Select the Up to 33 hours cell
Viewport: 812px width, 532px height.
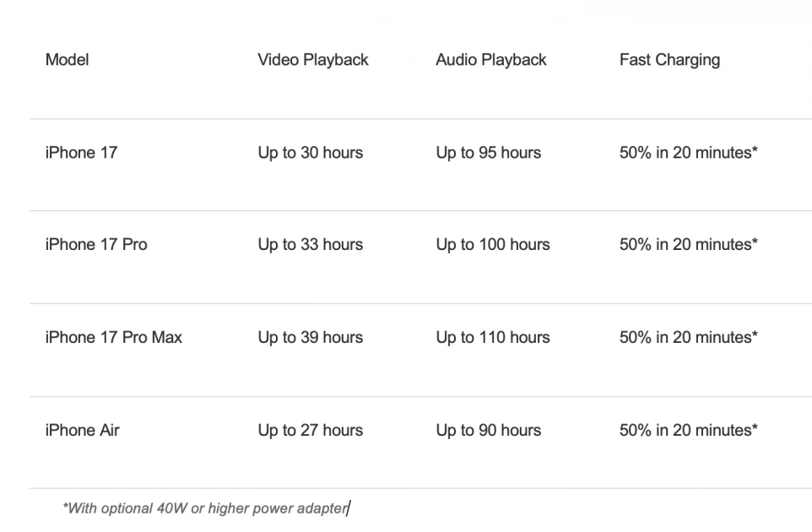[x=310, y=245]
